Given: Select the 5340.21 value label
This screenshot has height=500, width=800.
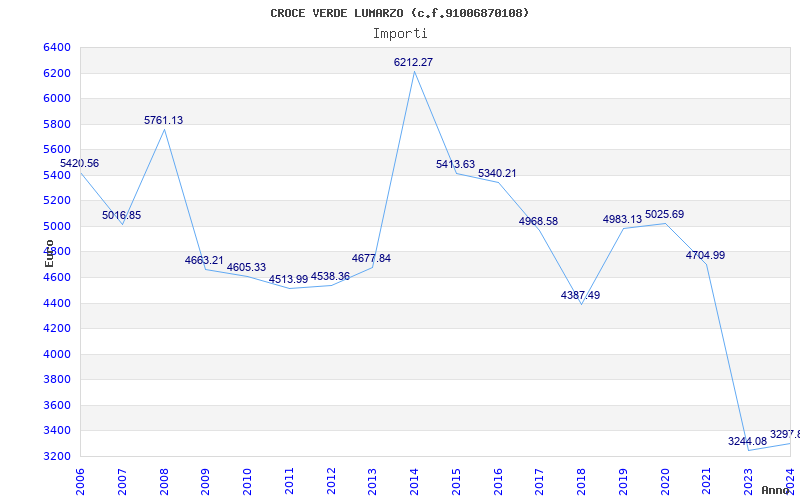Looking at the screenshot, I should pos(497,173).
